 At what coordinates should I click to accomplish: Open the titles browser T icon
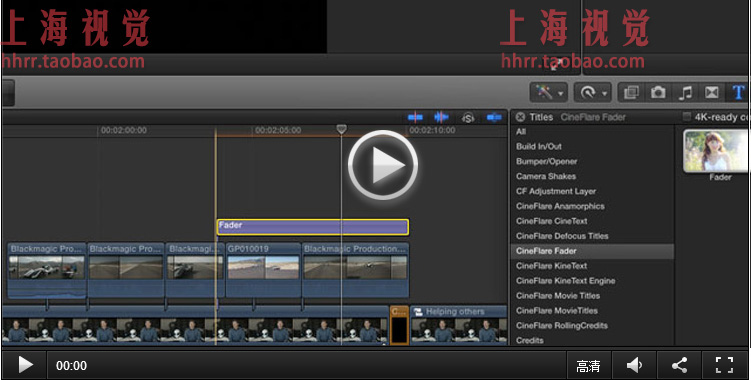coord(738,92)
